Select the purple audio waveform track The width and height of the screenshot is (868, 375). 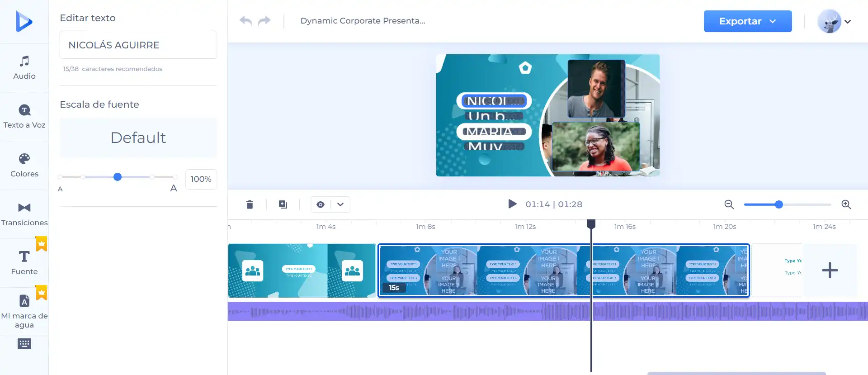coord(548,311)
